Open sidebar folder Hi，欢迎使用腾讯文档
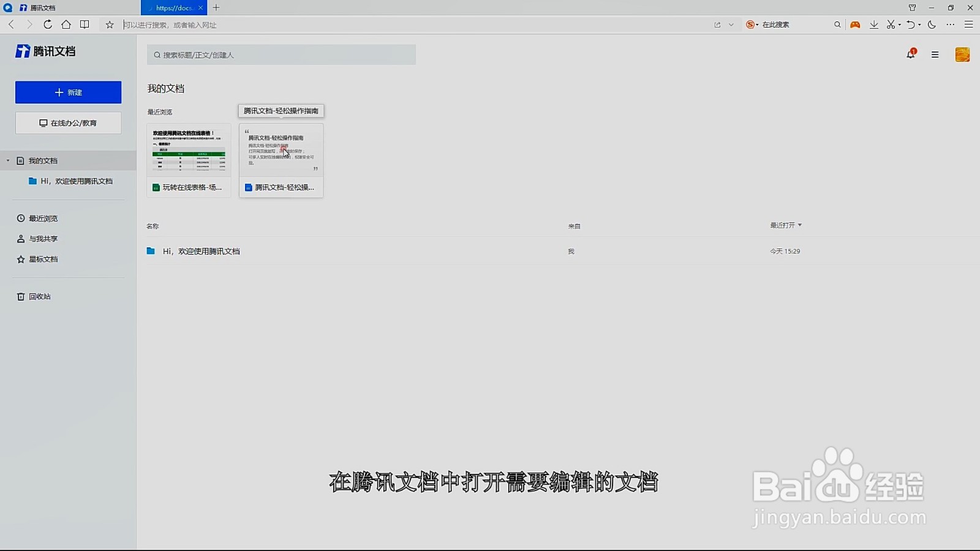This screenshot has height=551, width=980. pos(70,181)
